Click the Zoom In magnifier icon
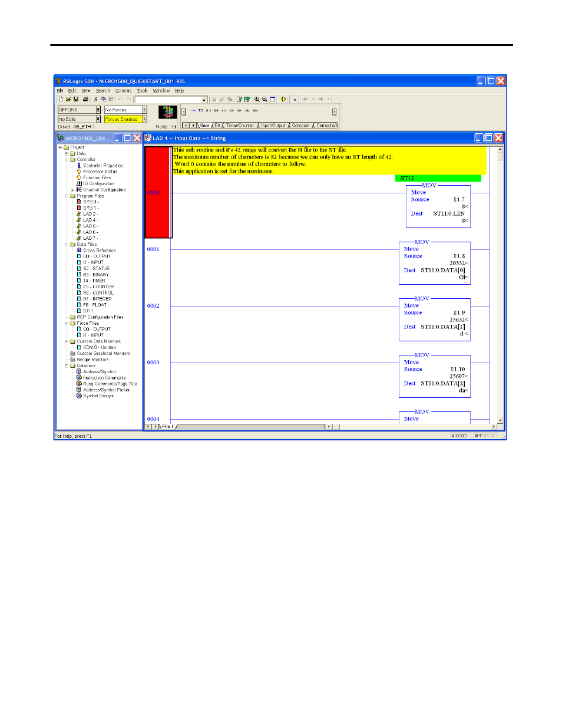The image size is (562, 728). coord(257,100)
